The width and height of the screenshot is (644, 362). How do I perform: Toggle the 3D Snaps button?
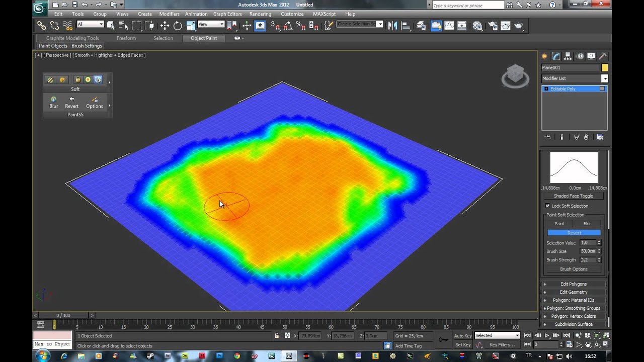[x=275, y=25]
